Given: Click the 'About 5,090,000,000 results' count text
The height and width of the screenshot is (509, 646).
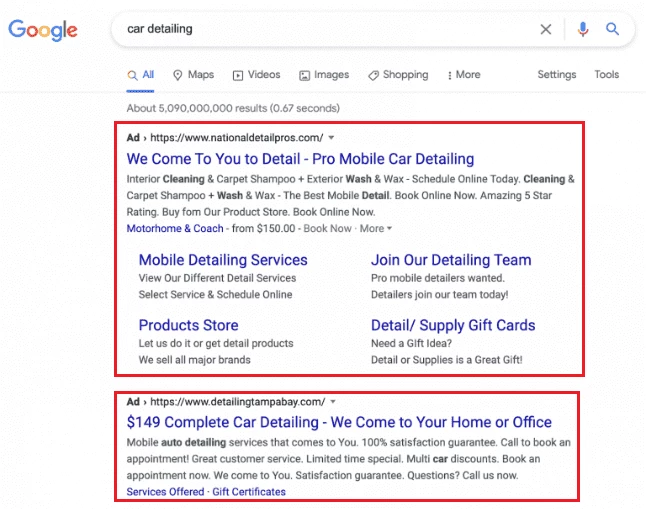Looking at the screenshot, I should (x=233, y=108).
